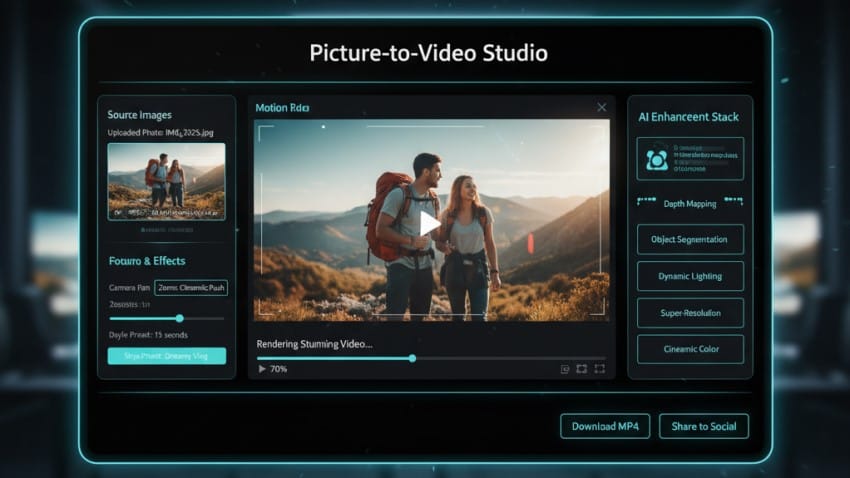This screenshot has width=850, height=478.
Task: Click the teal Style Preset button
Action: (167, 356)
